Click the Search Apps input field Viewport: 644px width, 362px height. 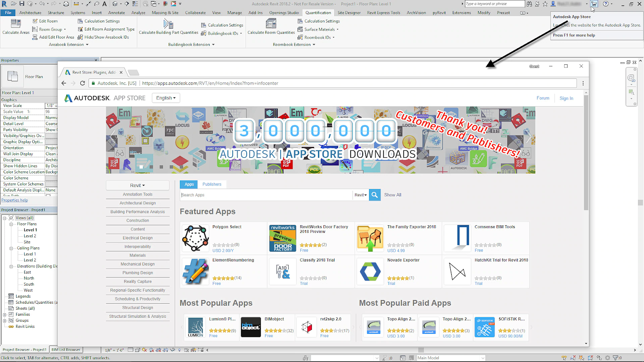click(x=266, y=195)
